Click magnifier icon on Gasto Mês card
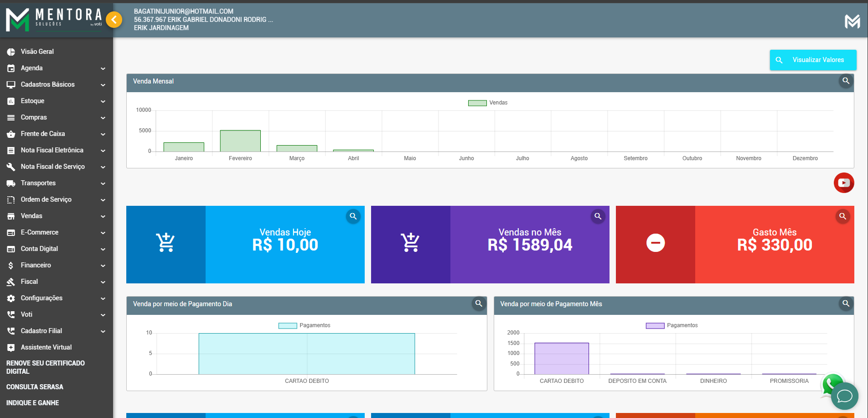The height and width of the screenshot is (418, 868). 842,216
